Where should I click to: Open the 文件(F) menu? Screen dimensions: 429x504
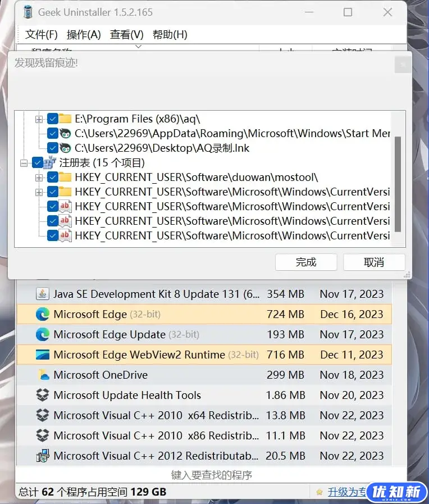click(x=42, y=35)
